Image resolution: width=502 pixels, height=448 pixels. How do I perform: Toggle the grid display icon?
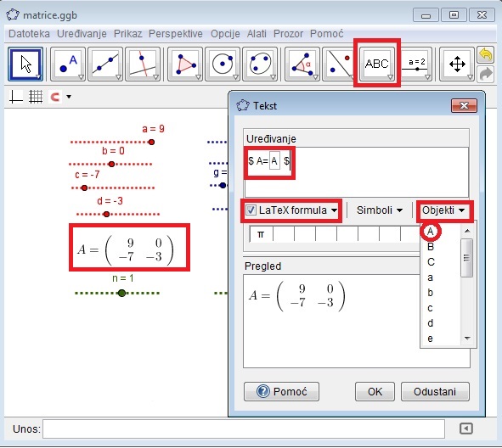[x=36, y=97]
